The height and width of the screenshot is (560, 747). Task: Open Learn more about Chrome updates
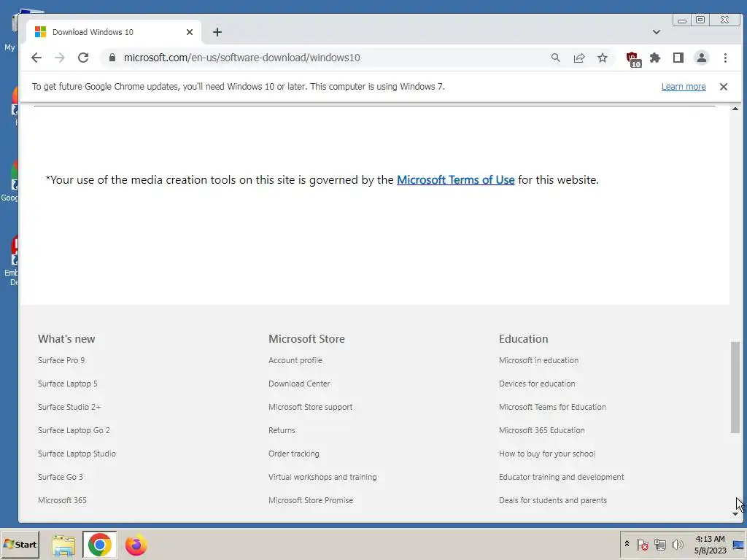click(683, 87)
